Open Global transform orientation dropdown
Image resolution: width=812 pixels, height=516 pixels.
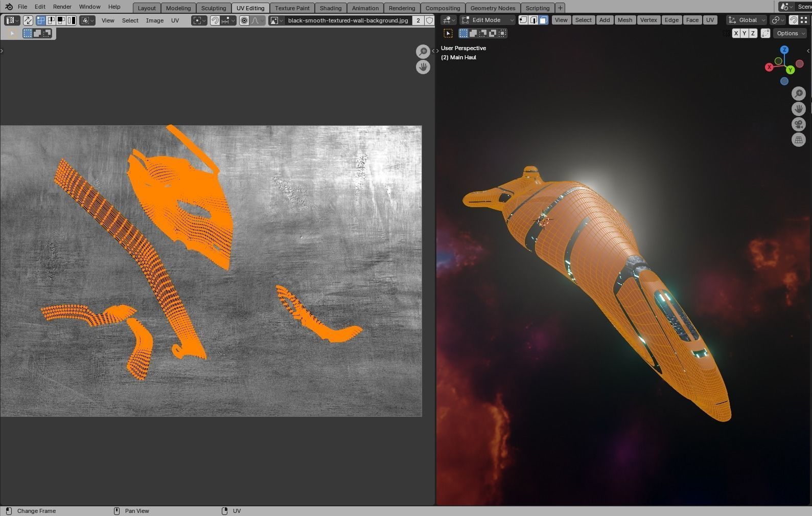747,20
